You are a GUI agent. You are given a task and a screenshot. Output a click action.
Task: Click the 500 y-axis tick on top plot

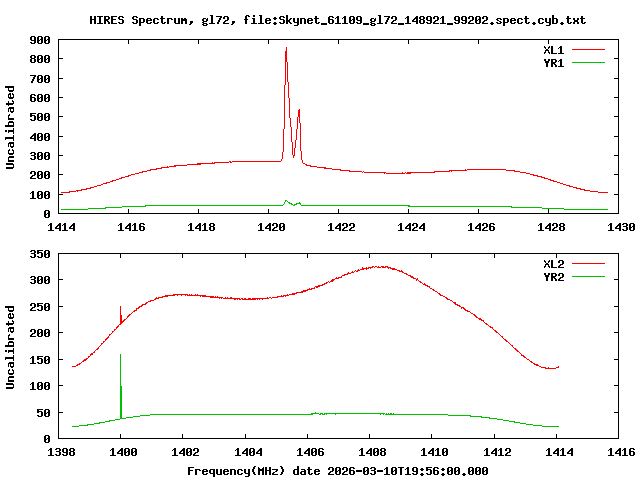tap(40, 117)
